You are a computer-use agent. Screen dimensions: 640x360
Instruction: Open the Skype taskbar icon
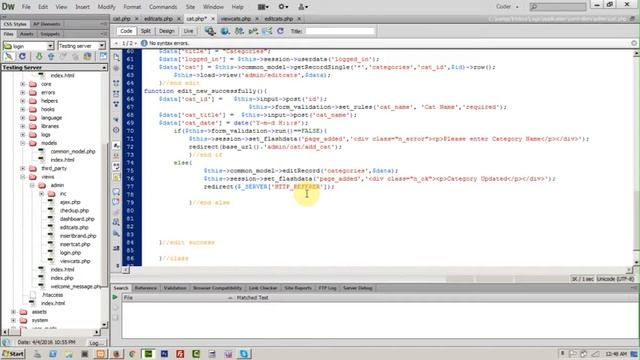[244, 354]
